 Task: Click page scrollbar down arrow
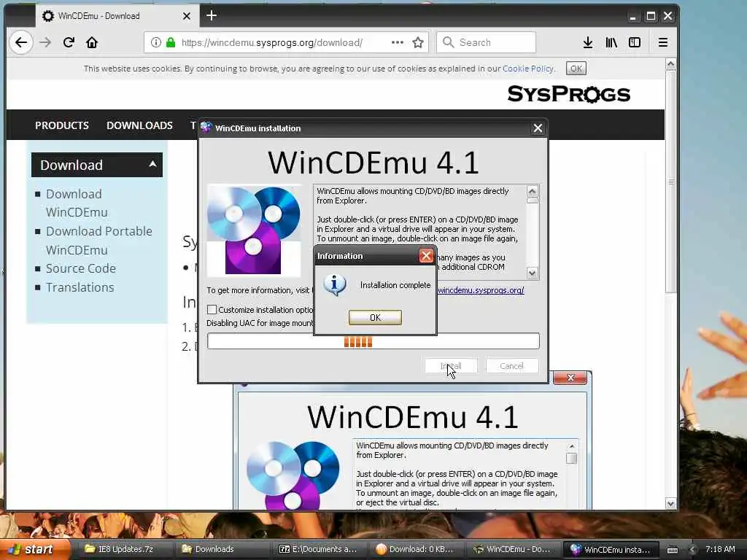671,503
